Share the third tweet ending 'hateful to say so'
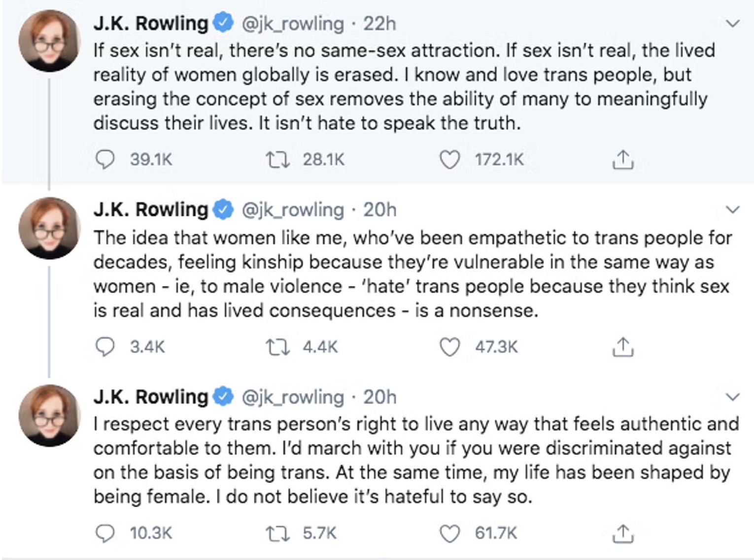 (623, 533)
